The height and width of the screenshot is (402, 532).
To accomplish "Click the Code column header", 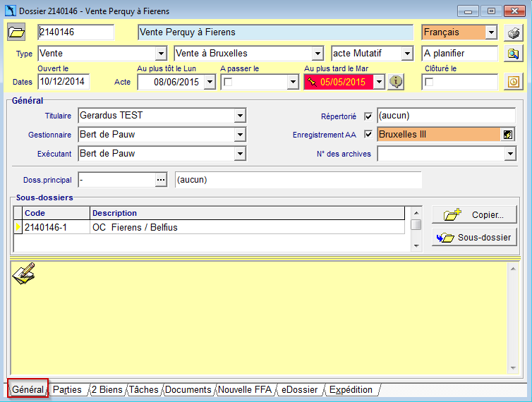I will point(56,213).
